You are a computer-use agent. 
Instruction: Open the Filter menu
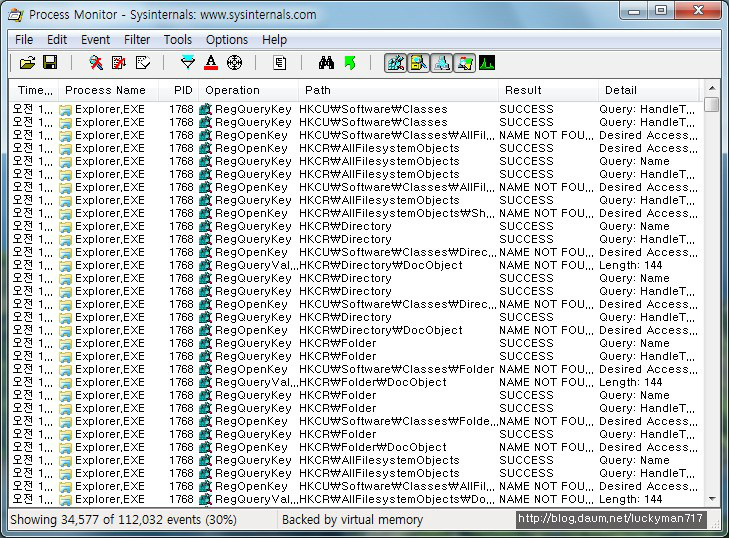pos(137,40)
